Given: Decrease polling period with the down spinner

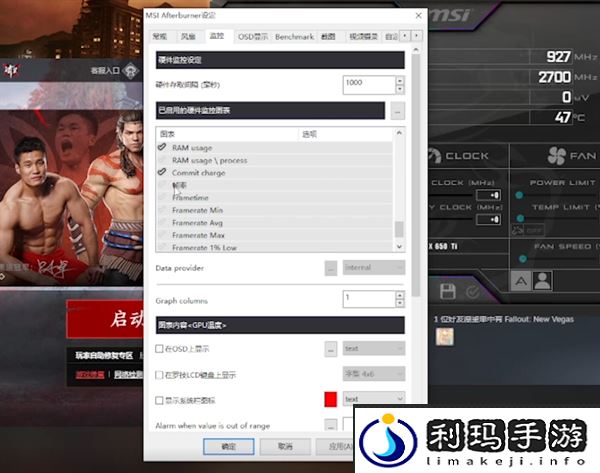Looking at the screenshot, I should point(400,89).
